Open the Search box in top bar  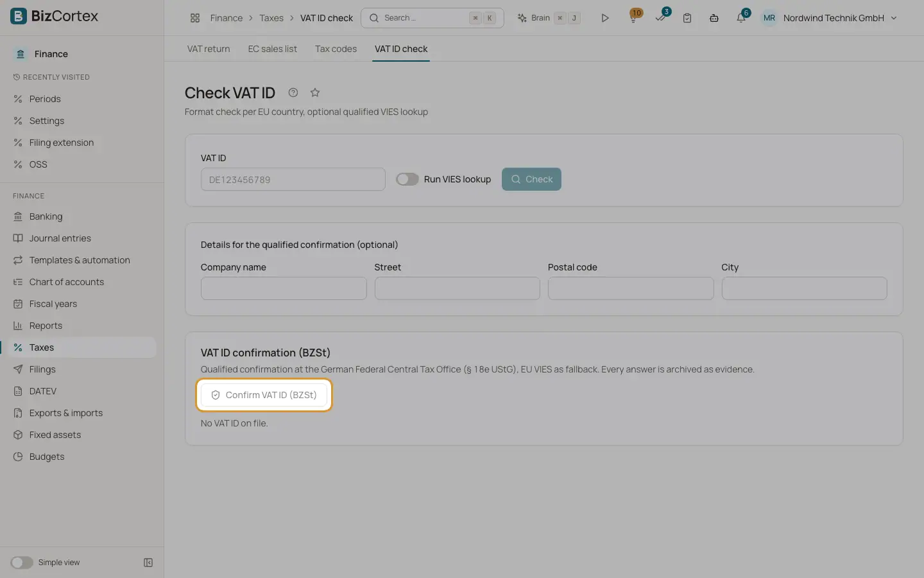coord(432,18)
